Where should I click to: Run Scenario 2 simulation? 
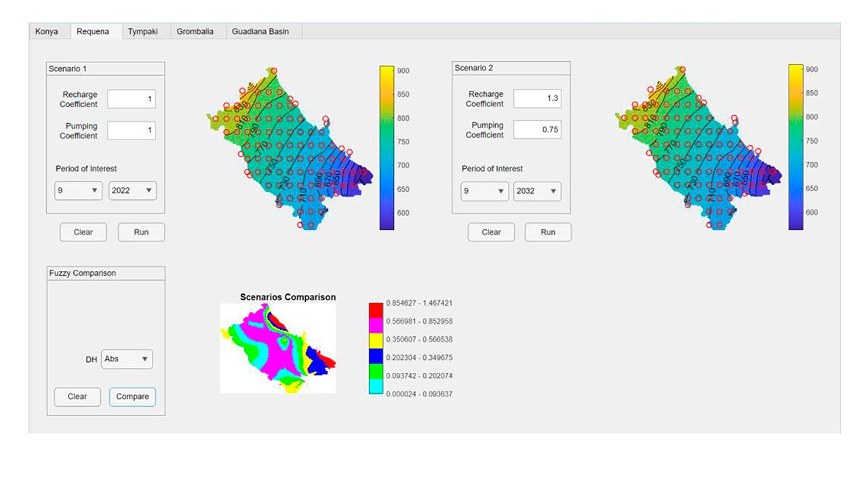pyautogui.click(x=548, y=232)
